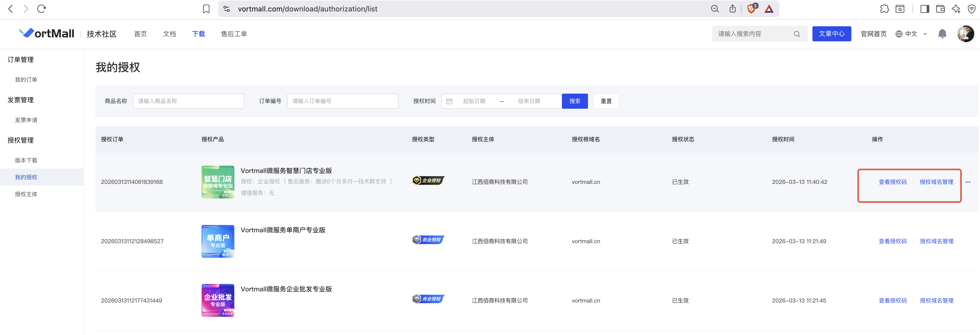Focus the 订单编号 input field
The image size is (980, 335).
click(x=342, y=101)
